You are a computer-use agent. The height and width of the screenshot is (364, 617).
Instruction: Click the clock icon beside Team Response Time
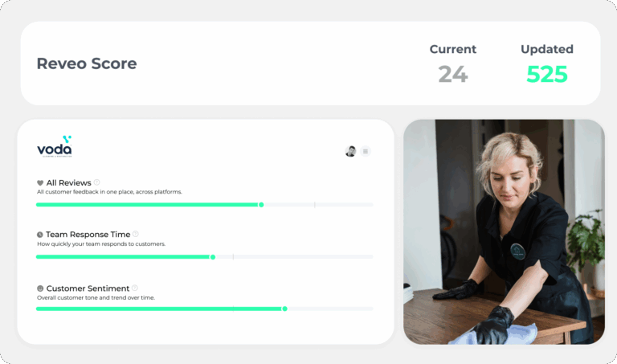coord(40,235)
